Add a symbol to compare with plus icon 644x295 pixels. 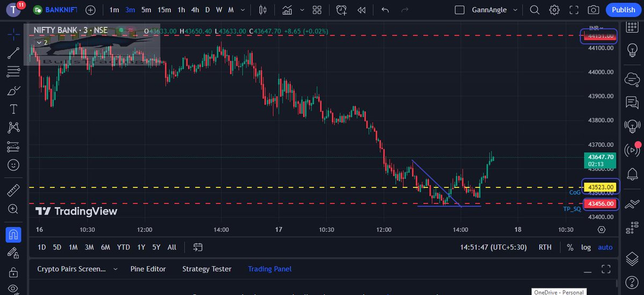91,10
